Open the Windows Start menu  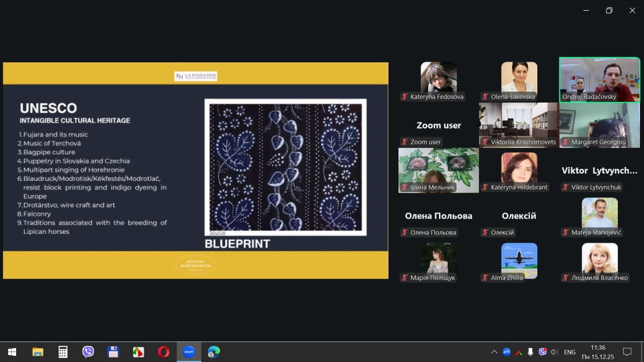12,352
